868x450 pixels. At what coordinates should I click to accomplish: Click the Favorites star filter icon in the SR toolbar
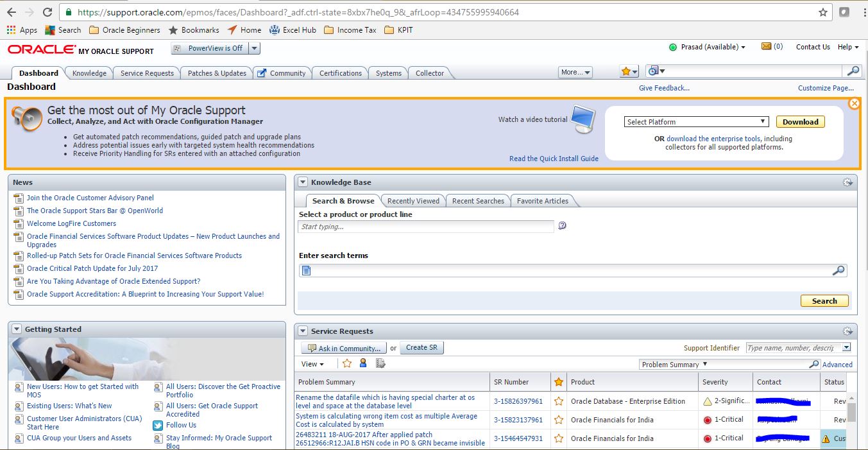347,363
